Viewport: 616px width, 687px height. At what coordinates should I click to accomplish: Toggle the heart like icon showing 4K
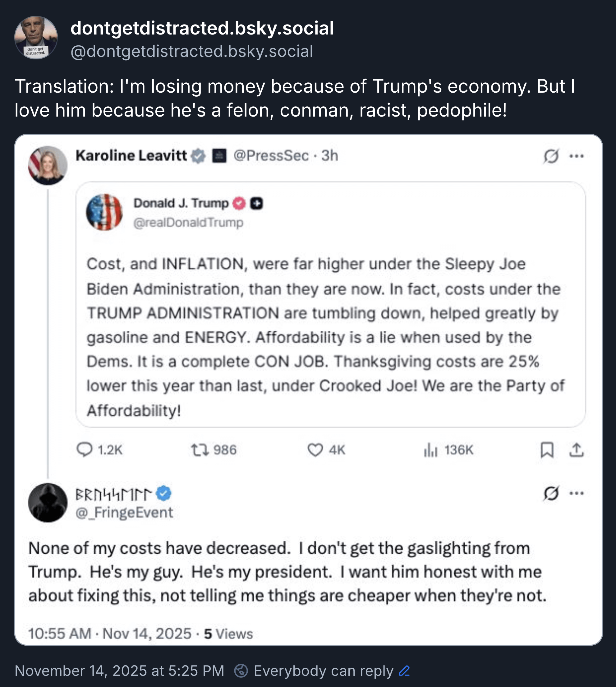point(315,450)
